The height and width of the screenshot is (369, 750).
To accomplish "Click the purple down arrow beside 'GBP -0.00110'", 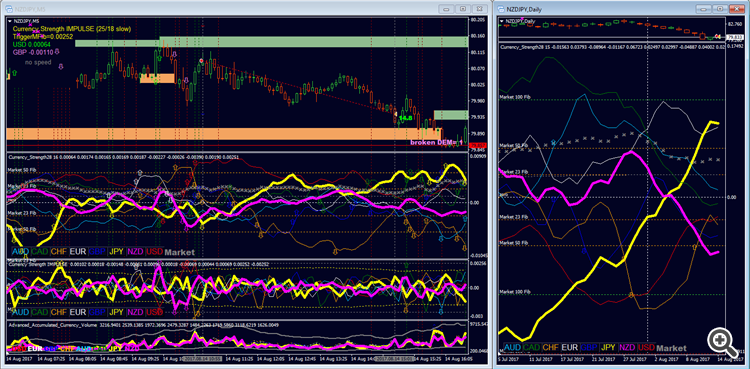I will pyautogui.click(x=57, y=51).
